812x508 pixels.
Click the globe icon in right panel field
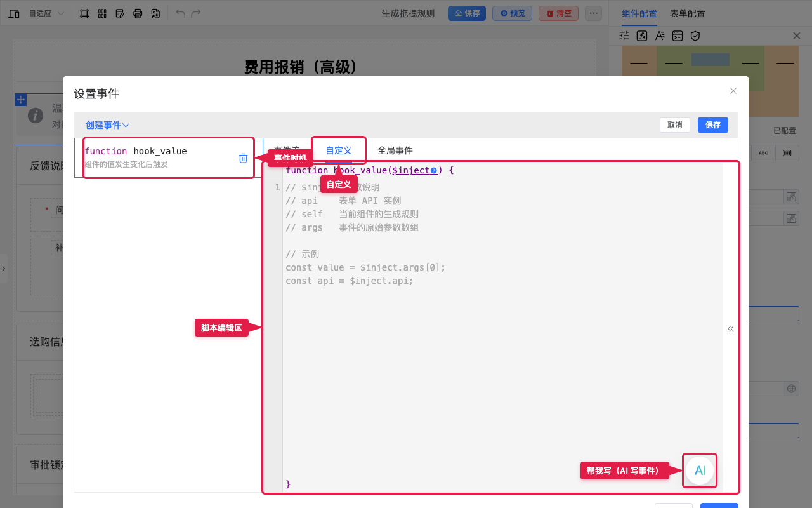tap(791, 389)
